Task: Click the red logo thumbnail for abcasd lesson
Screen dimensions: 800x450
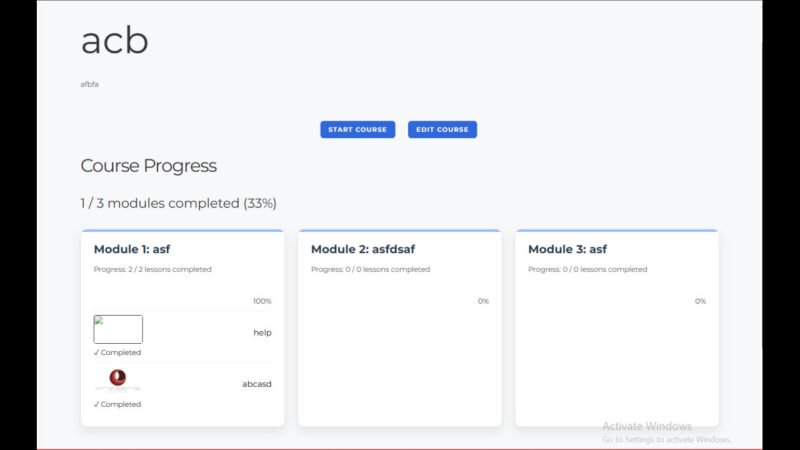Action: [118, 379]
